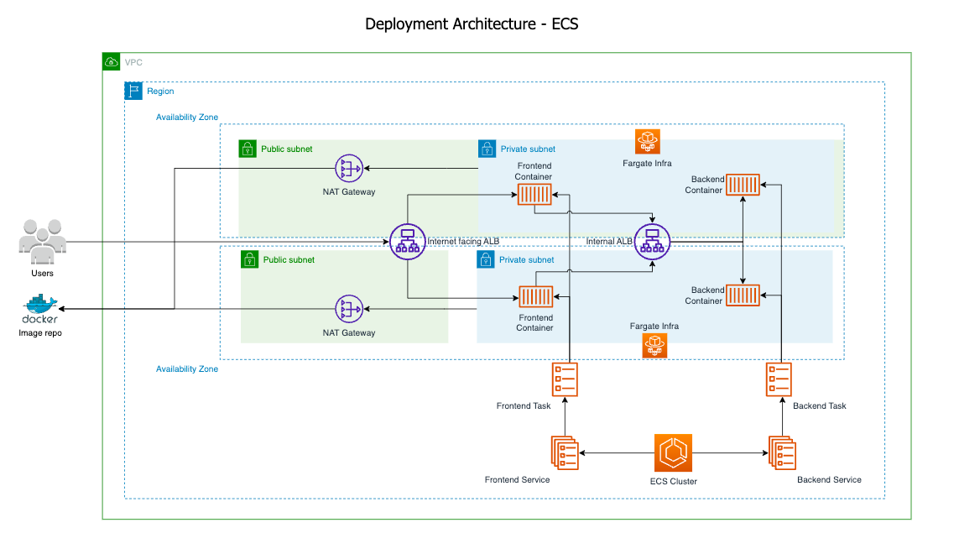980x554 pixels.
Task: Select the lower Private subnet lock icon
Action: coord(486,259)
